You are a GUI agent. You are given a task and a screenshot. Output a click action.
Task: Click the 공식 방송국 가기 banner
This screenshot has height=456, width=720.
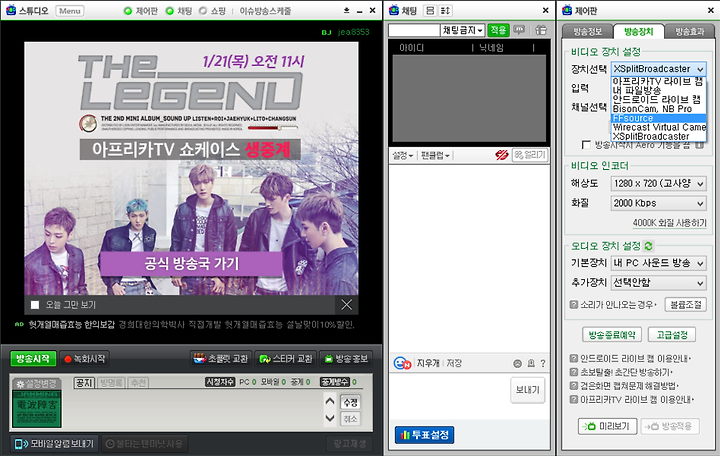click(191, 264)
